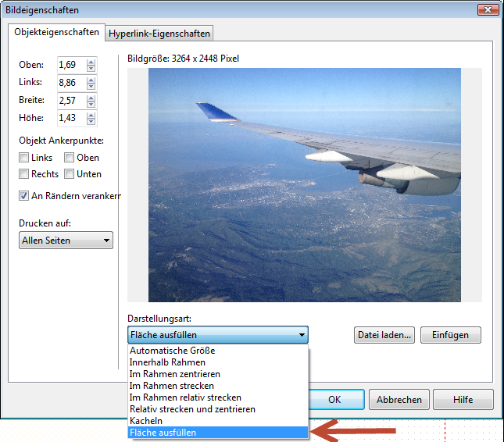Decrease the Höhe value with down arrow
The image size is (504, 442).
pyautogui.click(x=91, y=122)
